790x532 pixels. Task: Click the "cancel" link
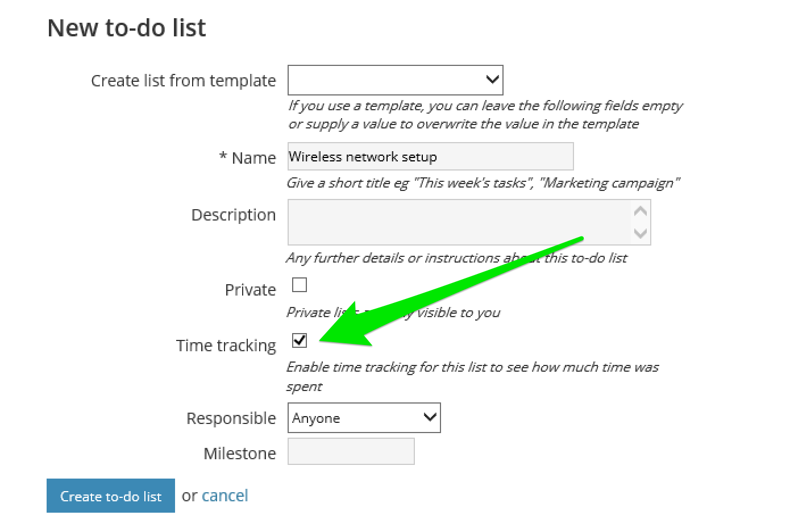point(225,495)
